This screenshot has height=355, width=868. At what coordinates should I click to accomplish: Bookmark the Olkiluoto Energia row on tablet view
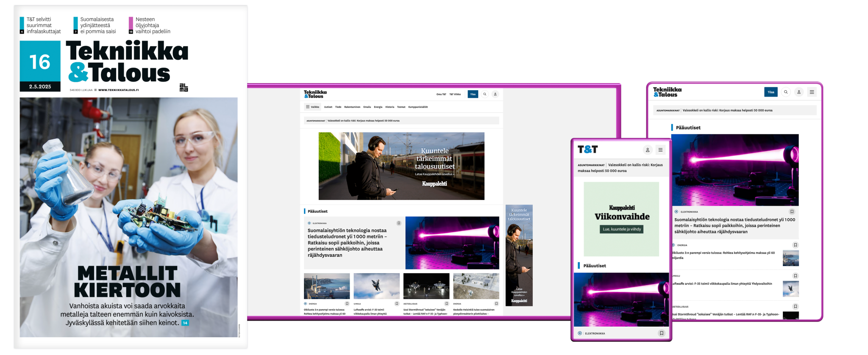(x=796, y=245)
